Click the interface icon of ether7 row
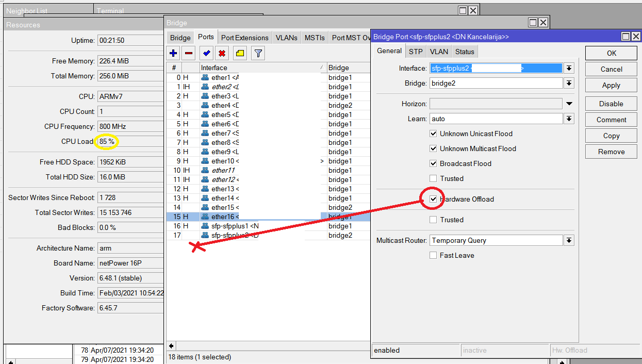The height and width of the screenshot is (364, 642). coord(205,133)
